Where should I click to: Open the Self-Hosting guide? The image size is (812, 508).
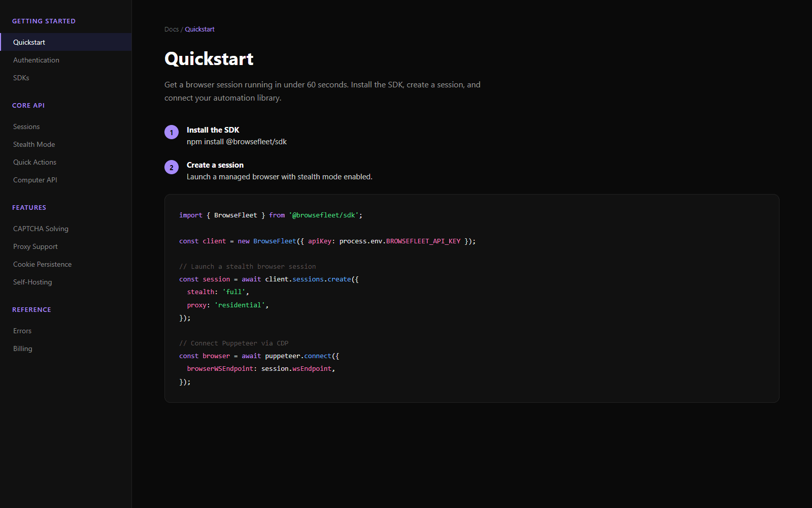[32, 282]
